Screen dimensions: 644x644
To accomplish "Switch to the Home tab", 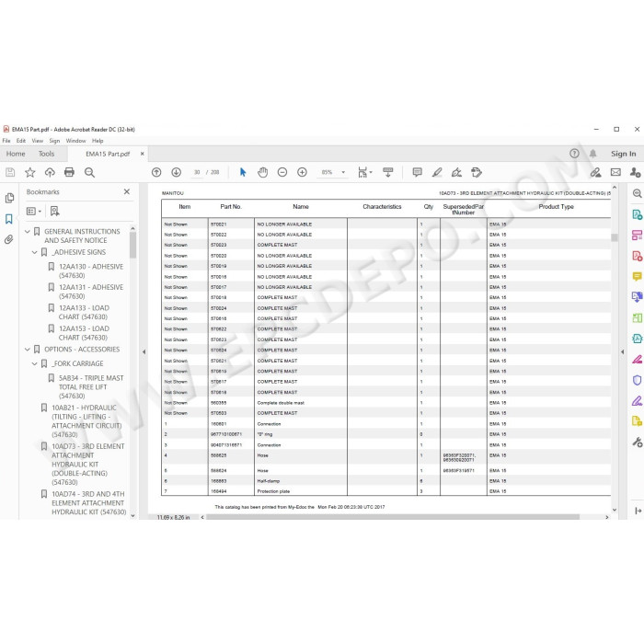I will pos(16,154).
